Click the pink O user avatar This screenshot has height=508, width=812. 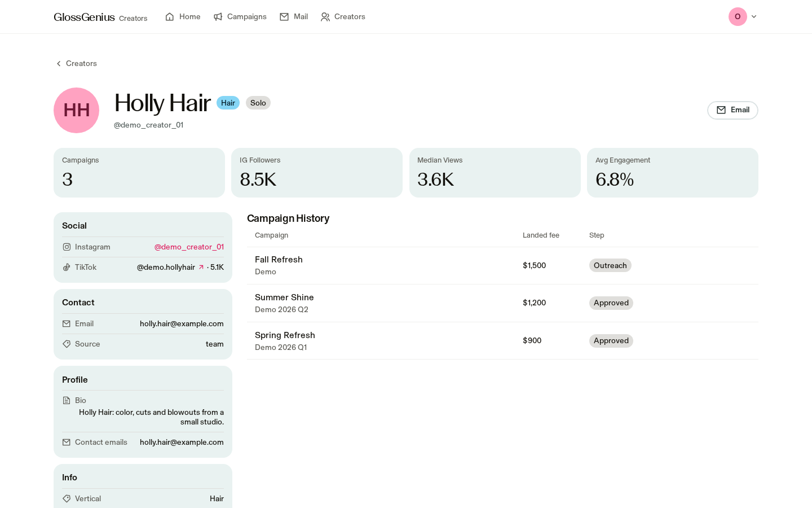pos(738,17)
